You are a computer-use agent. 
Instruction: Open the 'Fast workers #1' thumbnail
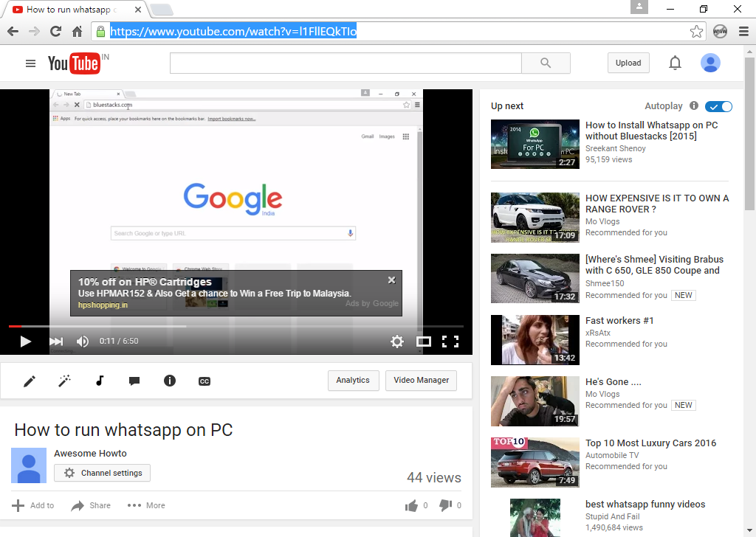(x=535, y=340)
